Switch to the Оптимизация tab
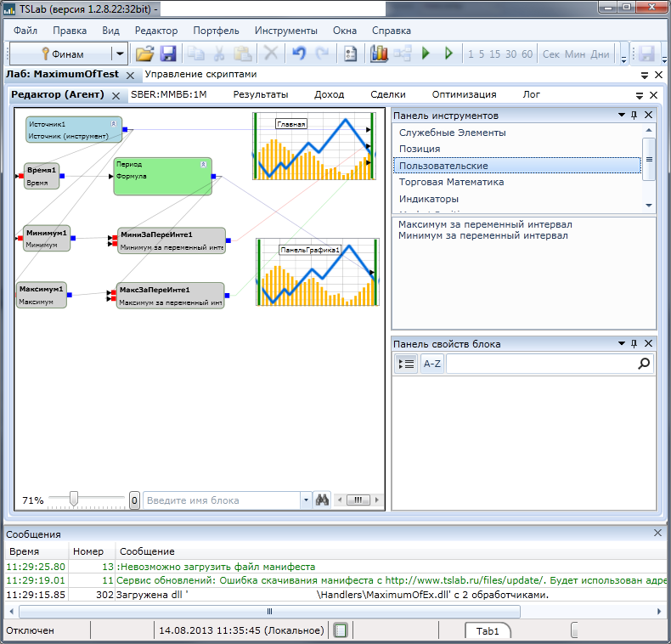The width and height of the screenshot is (671, 644). pyautogui.click(x=464, y=94)
